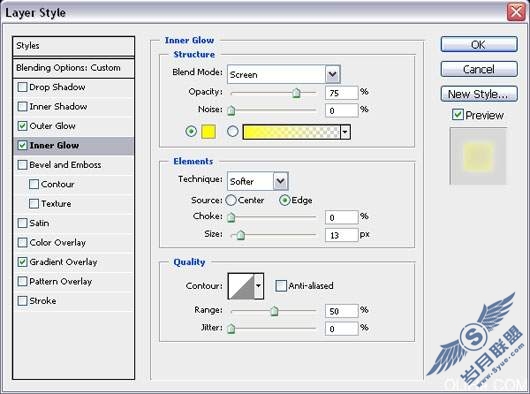Viewport: 530px width, 394px height.
Task: Toggle the Anti-aliased checkbox
Action: tap(281, 286)
